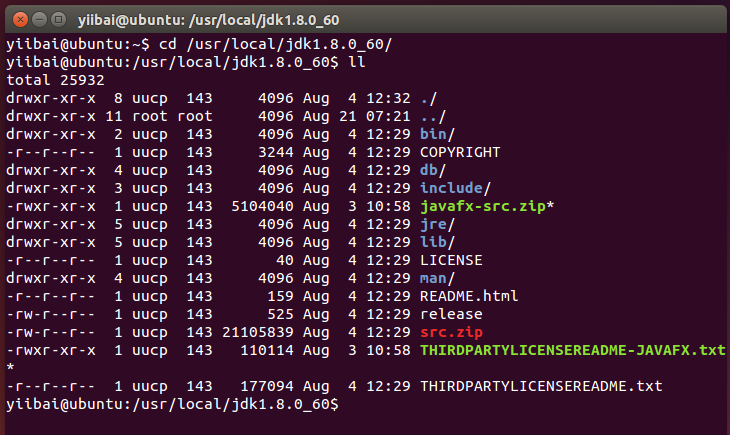The image size is (730, 435).
Task: Click the THIRDPARTYLICENSEREADME.txt file name
Action: tap(541, 386)
